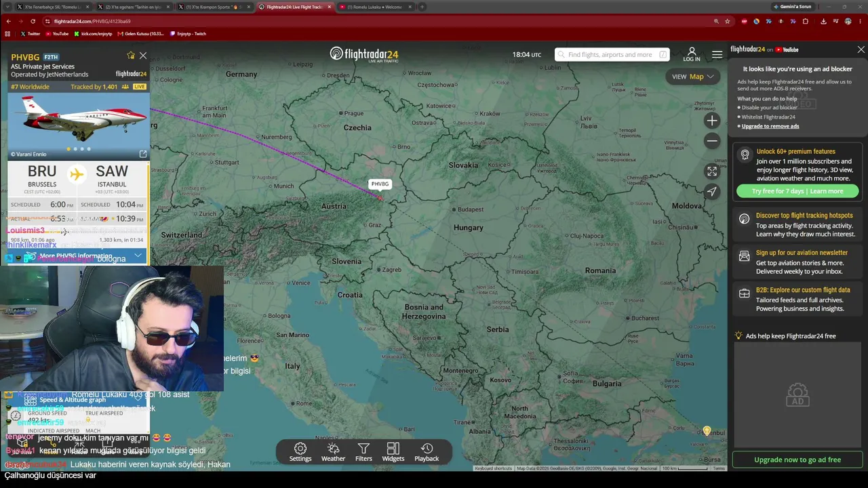This screenshot has width=868, height=488.
Task: Zoom out on the map
Action: point(711,141)
